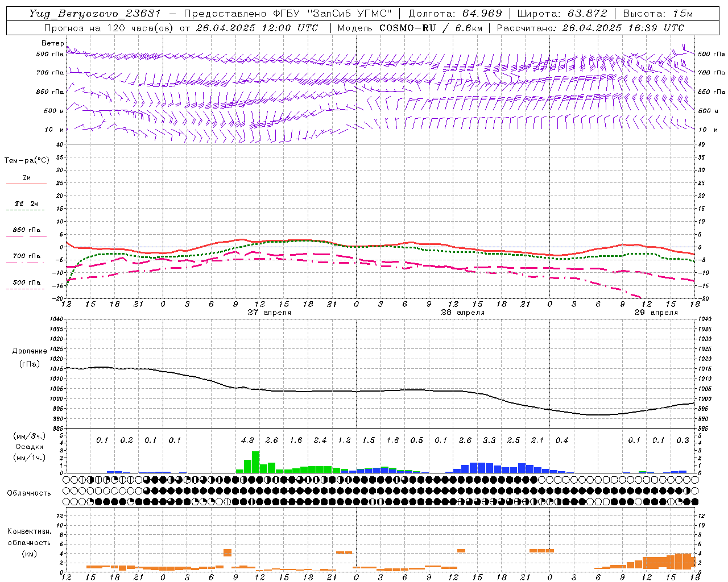Click the Модель COSMO-RU / 6.6км text

pyautogui.click(x=410, y=28)
